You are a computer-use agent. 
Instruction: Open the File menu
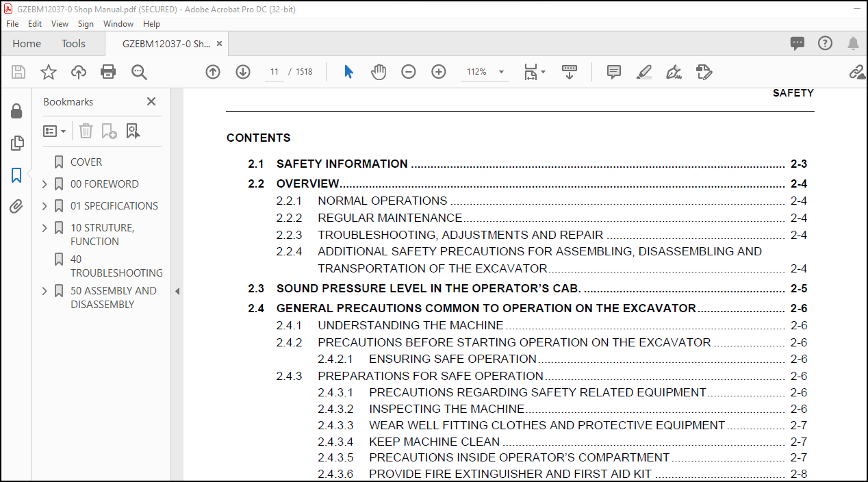(x=12, y=24)
